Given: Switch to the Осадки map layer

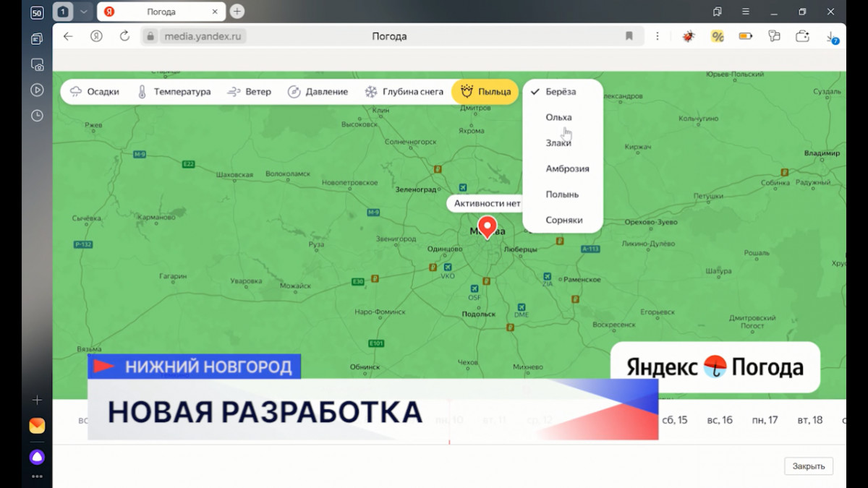Looking at the screenshot, I should pos(94,92).
